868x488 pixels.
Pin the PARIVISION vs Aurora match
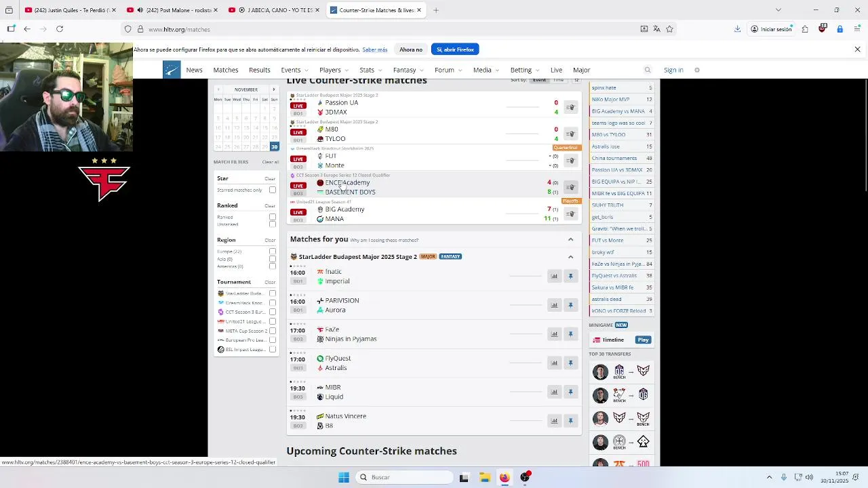[570, 305]
